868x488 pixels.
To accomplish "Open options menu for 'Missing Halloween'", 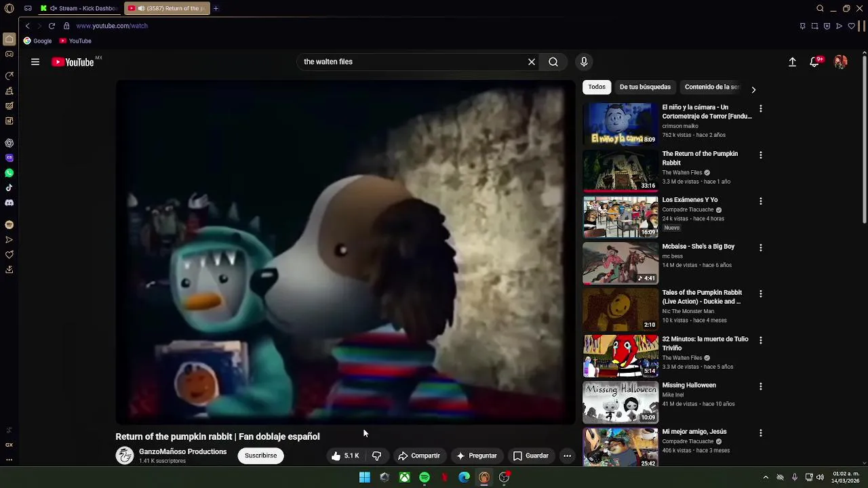I will [761, 386].
